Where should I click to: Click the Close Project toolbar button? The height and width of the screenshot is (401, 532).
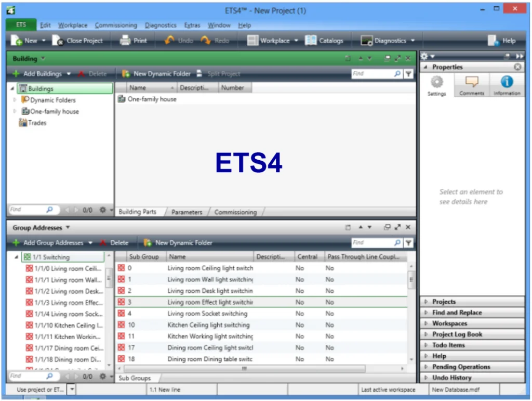(x=77, y=41)
